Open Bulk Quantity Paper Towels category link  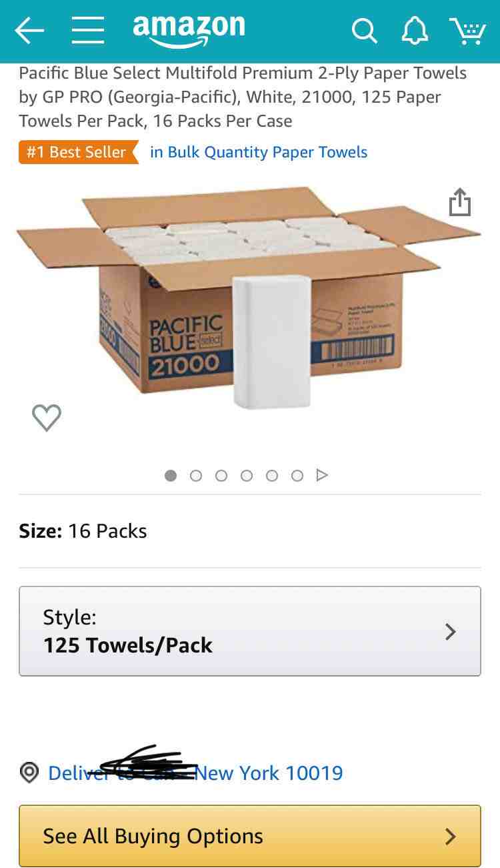[259, 152]
